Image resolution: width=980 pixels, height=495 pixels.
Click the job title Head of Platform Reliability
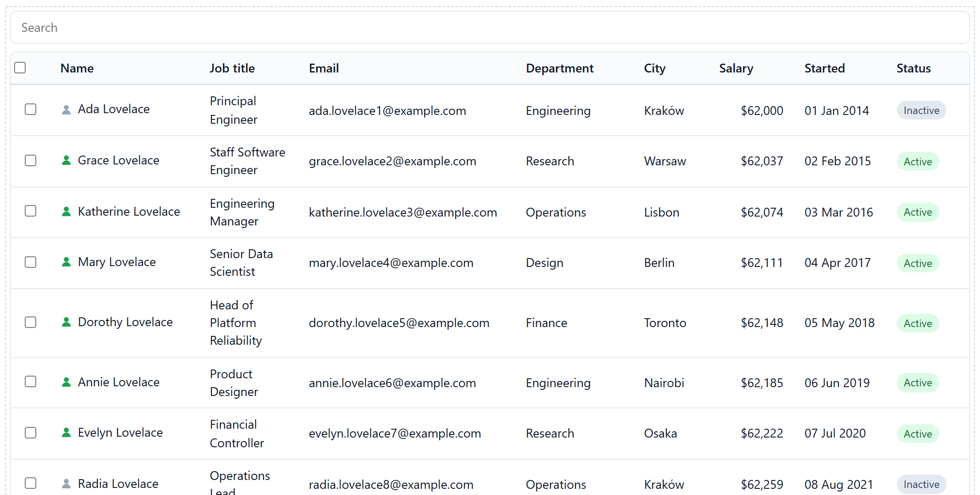(x=236, y=323)
